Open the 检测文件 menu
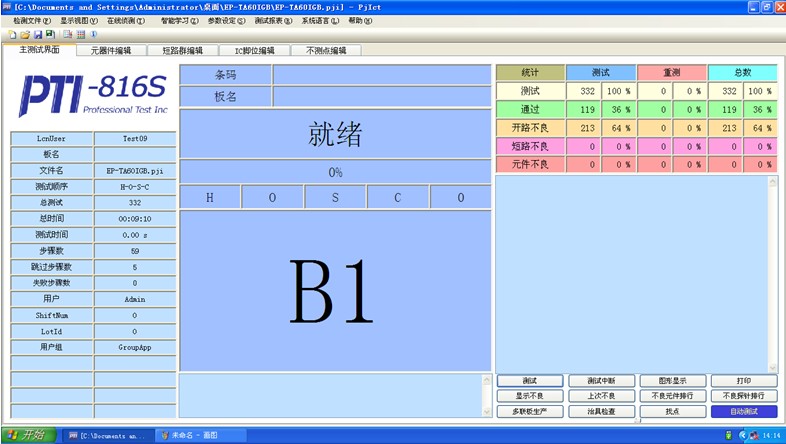 pyautogui.click(x=32, y=20)
